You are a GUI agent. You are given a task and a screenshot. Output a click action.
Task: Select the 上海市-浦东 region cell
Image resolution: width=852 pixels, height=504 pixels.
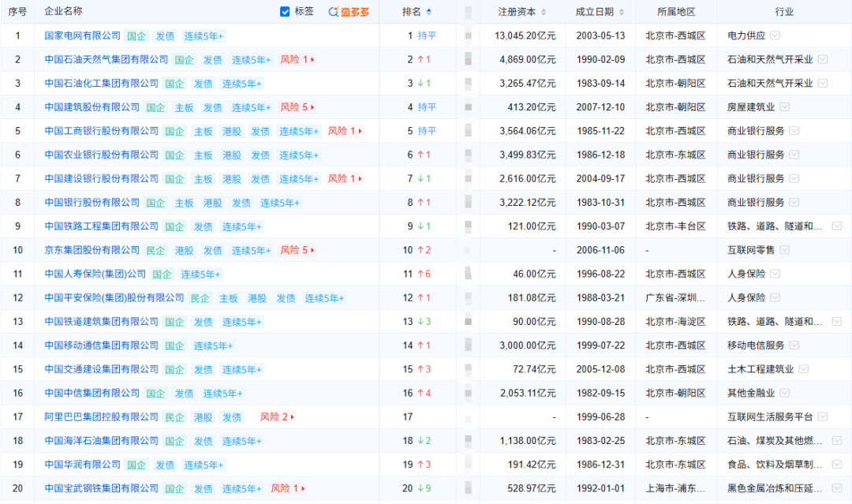click(x=675, y=488)
